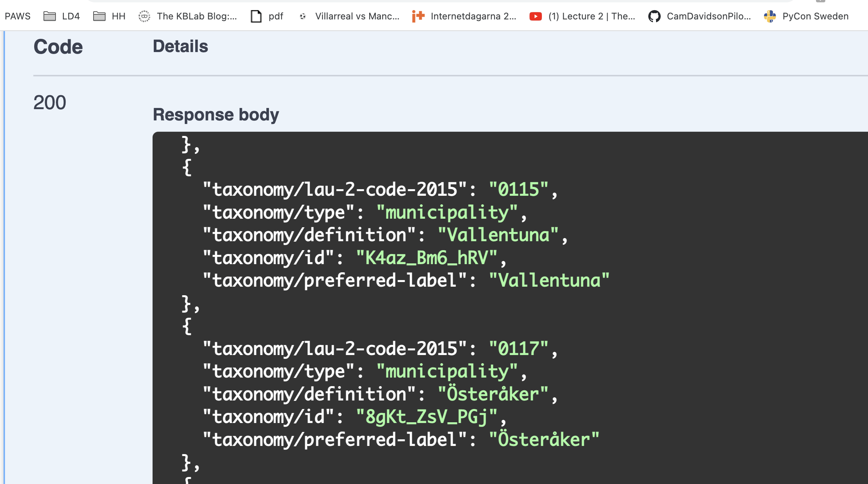This screenshot has height=484, width=868.
Task: Click the Details column header
Action: pos(181,46)
